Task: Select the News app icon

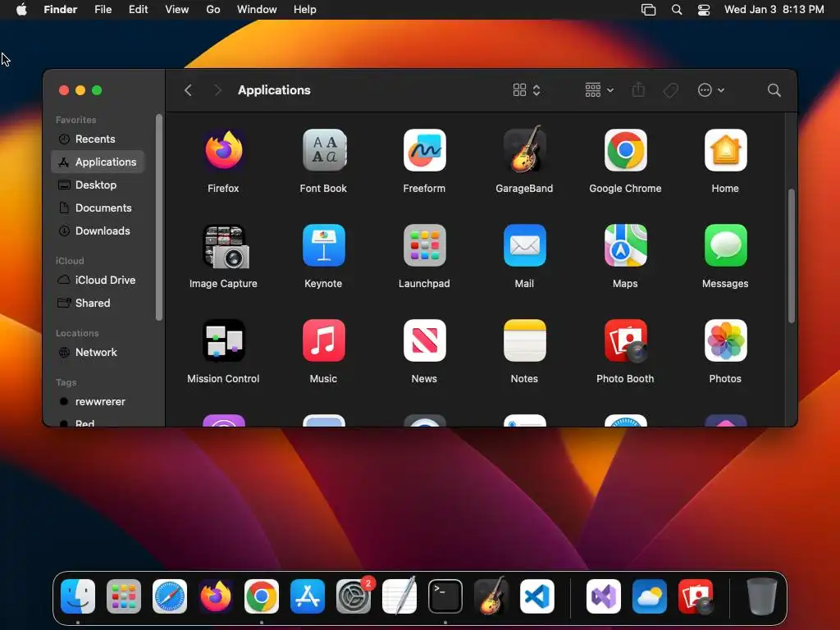Action: [x=424, y=340]
